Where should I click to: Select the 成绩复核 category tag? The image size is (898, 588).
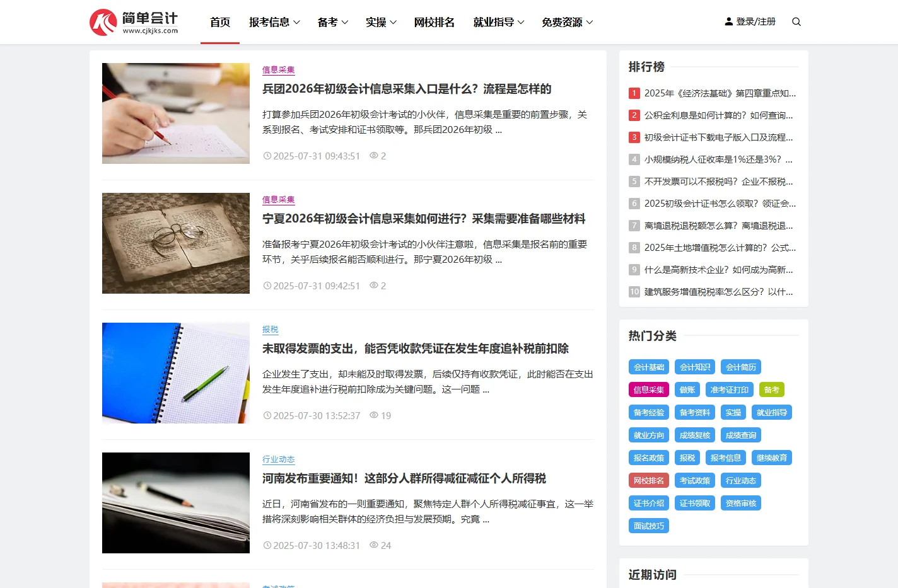695,435
